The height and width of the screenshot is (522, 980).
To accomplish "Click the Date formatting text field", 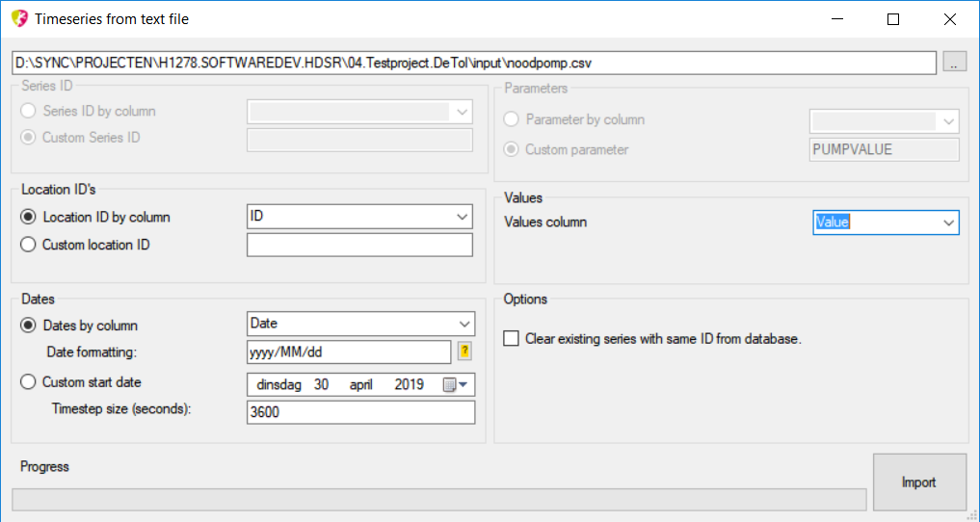I will (x=349, y=352).
